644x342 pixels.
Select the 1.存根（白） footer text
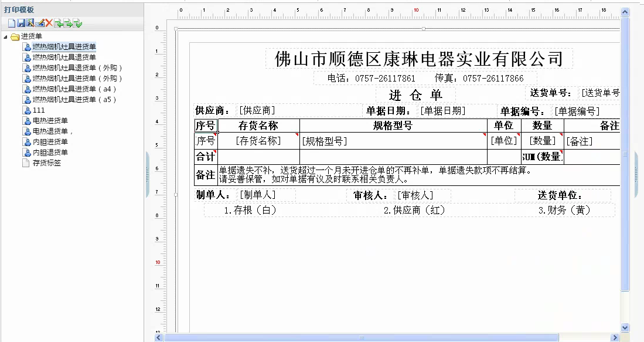250,210
